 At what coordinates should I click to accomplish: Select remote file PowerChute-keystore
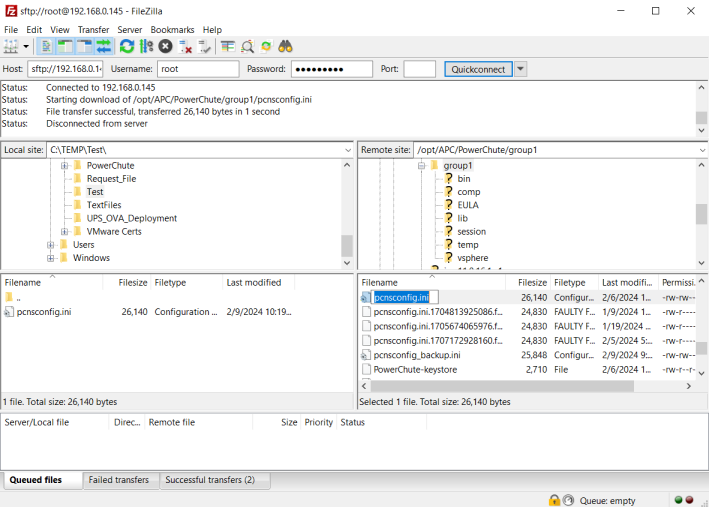pyautogui.click(x=415, y=370)
